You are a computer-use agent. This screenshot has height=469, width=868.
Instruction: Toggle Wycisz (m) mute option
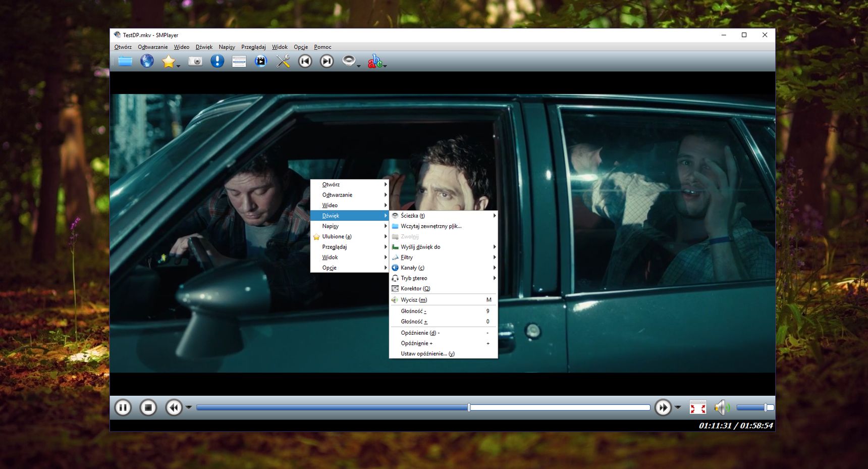[x=444, y=300]
